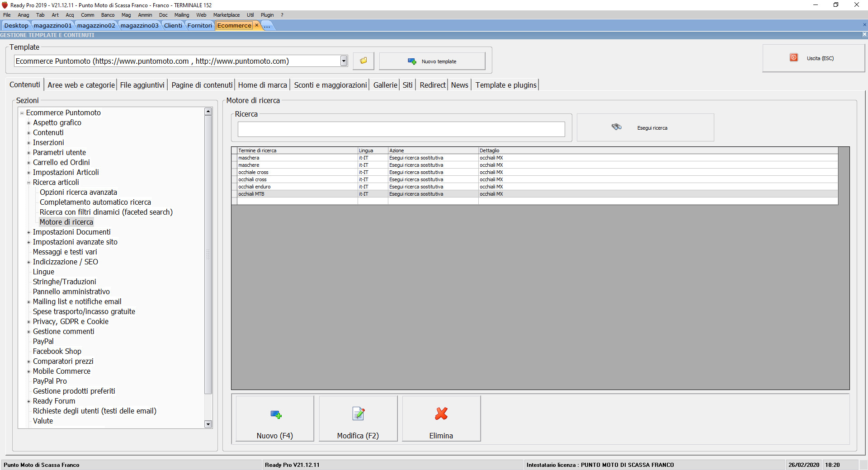Open the Marketplace menu

226,15
